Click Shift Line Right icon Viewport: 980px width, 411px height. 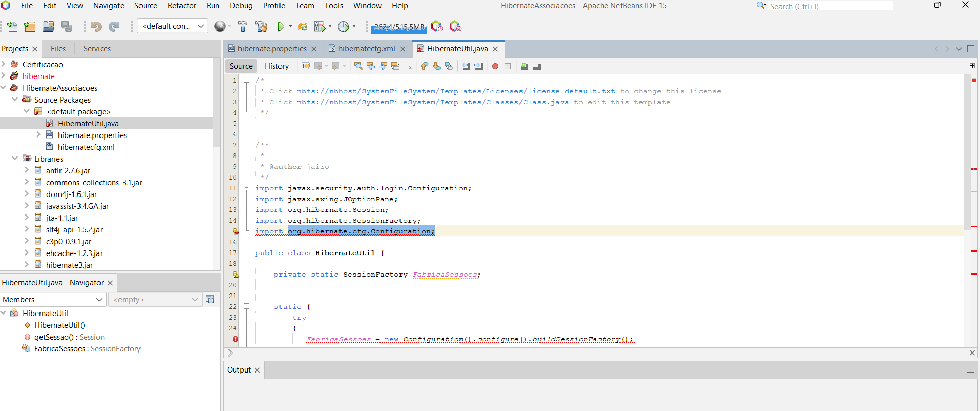pyautogui.click(x=478, y=66)
